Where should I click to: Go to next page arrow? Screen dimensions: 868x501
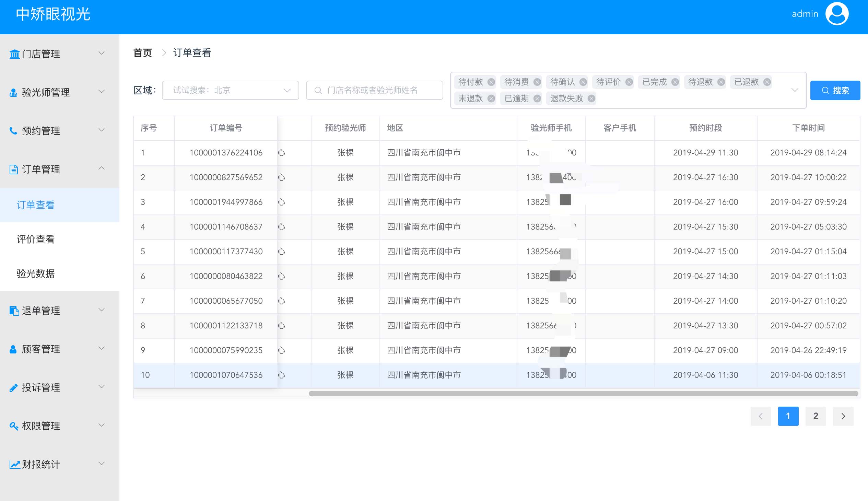coord(843,416)
